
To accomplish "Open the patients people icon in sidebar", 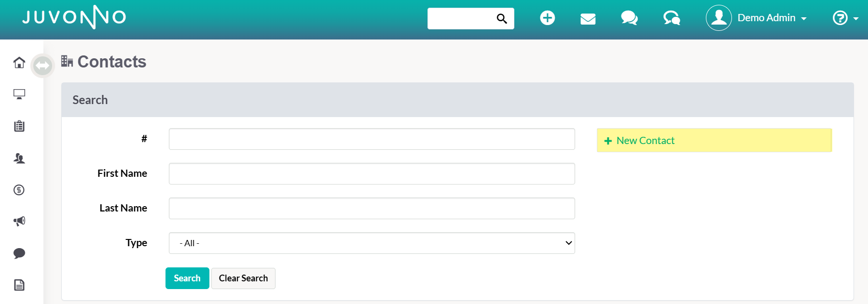I will click(x=19, y=158).
